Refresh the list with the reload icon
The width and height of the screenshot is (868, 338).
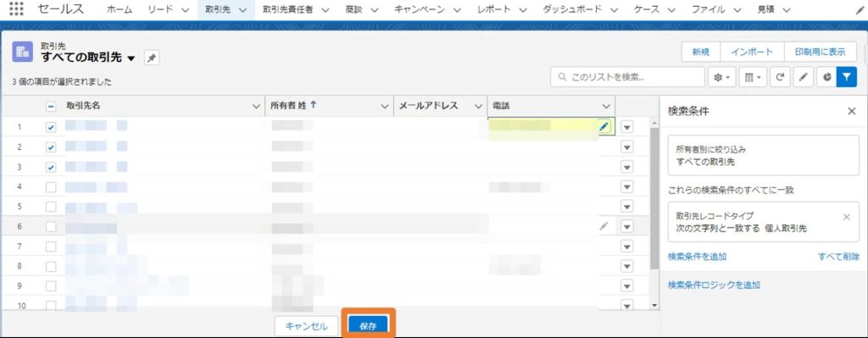(x=780, y=77)
